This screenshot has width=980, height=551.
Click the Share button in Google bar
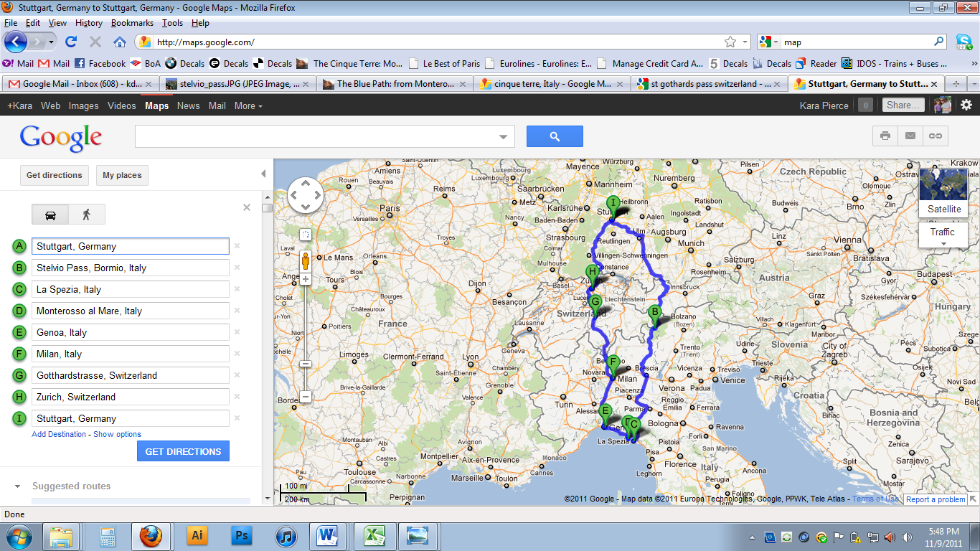click(x=903, y=105)
